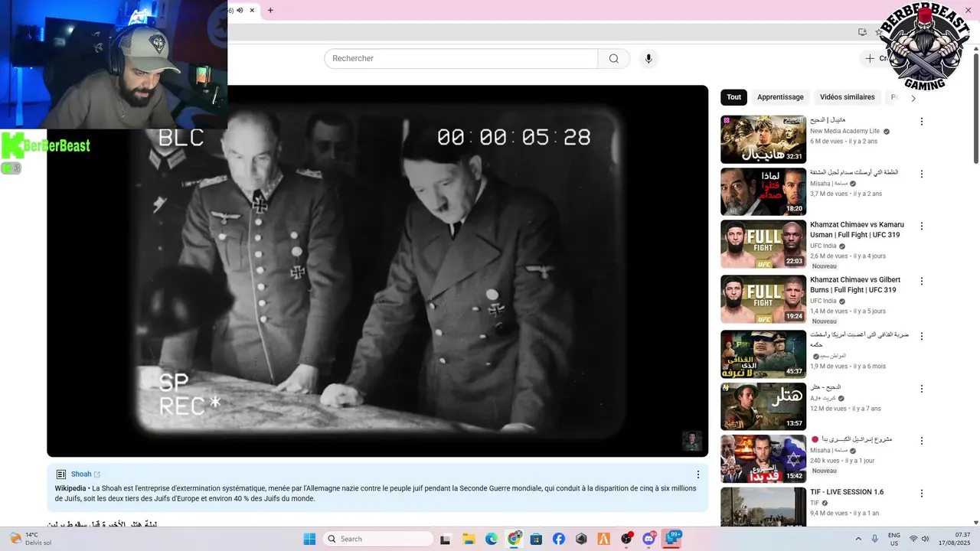Click the video player to pause
980x551 pixels.
coord(377,271)
